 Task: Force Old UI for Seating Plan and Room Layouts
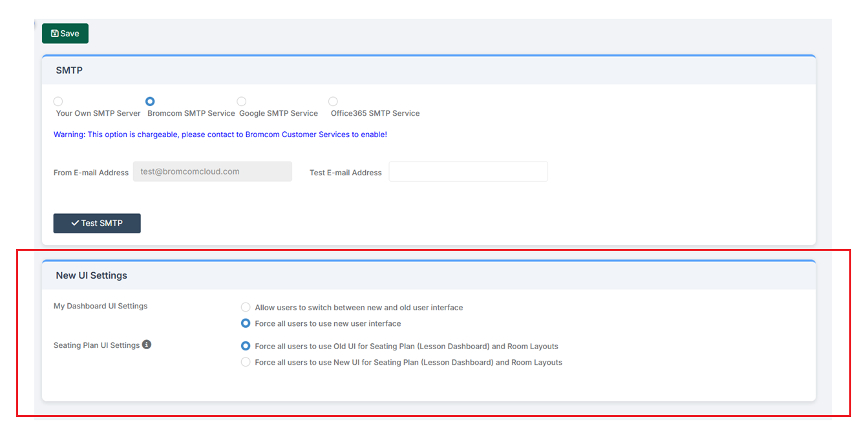tap(246, 346)
